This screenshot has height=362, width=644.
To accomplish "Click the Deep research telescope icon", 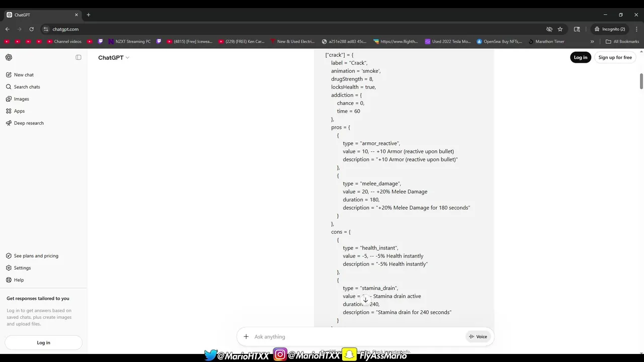I will [x=9, y=123].
